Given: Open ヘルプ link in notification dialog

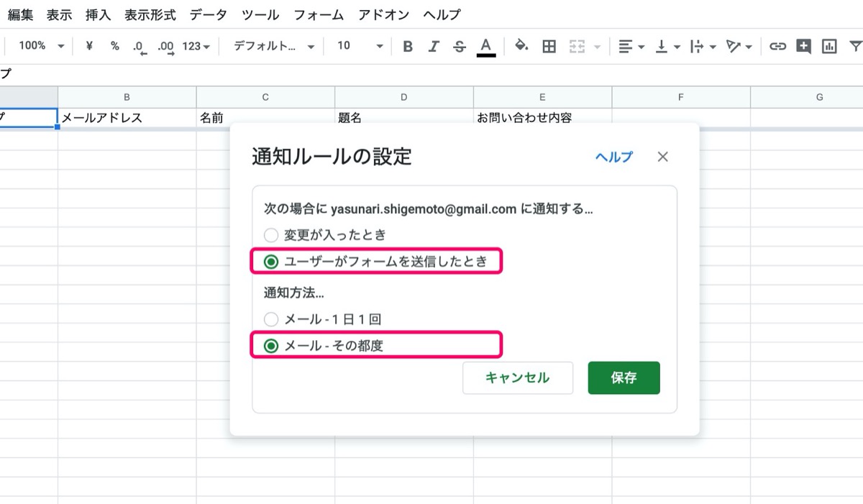Looking at the screenshot, I should tap(614, 157).
